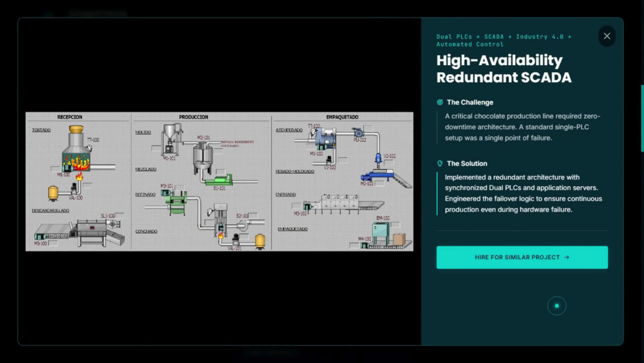Click the tempering unit near M1-102
The width and height of the screenshot is (644, 363).
click(x=326, y=138)
